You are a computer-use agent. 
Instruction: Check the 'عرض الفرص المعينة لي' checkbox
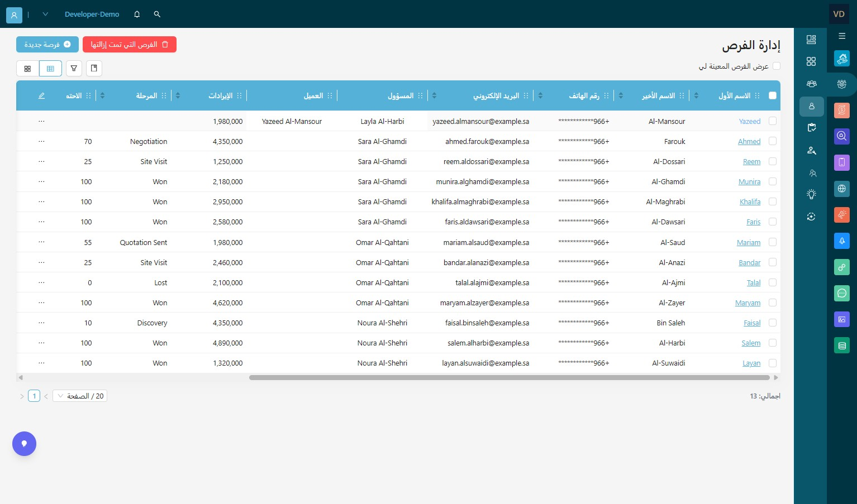[x=777, y=66]
